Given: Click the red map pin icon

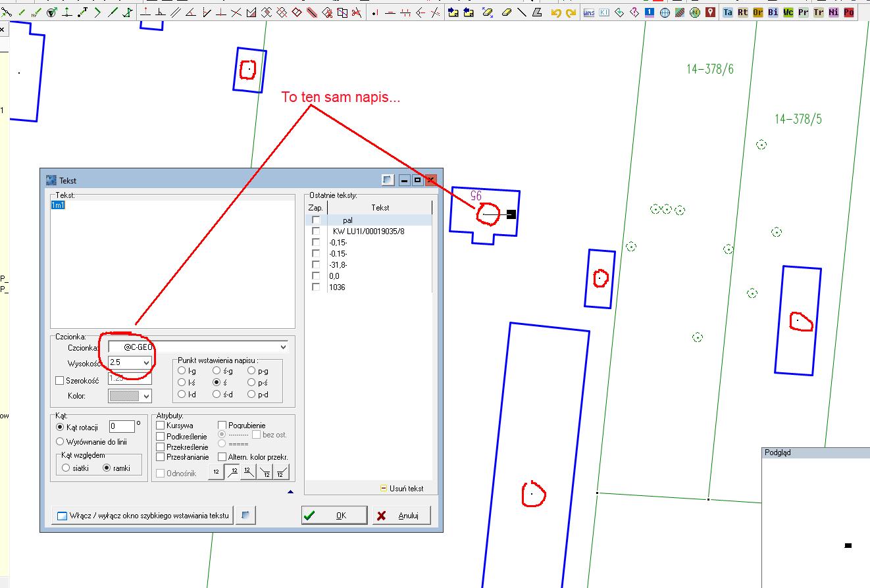Looking at the screenshot, I should [710, 12].
